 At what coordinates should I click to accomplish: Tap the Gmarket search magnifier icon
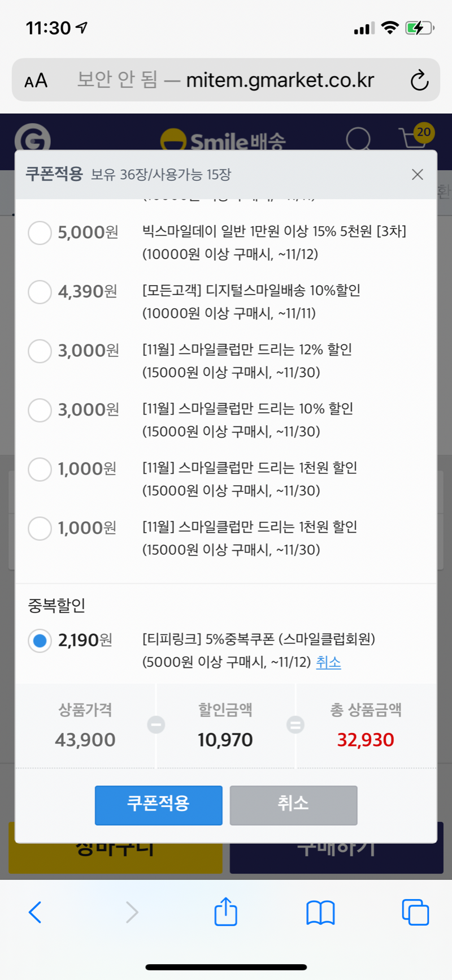tap(358, 139)
